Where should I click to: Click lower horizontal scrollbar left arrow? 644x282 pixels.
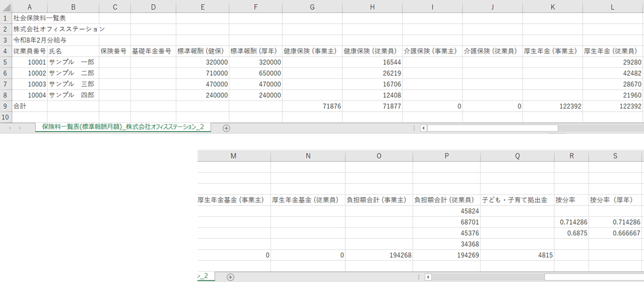(x=428, y=277)
